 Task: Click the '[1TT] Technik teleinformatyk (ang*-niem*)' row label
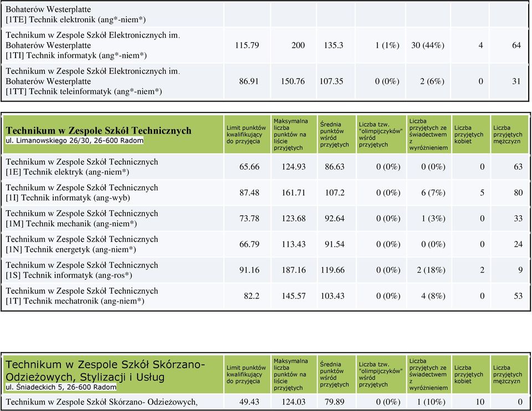tap(84, 92)
